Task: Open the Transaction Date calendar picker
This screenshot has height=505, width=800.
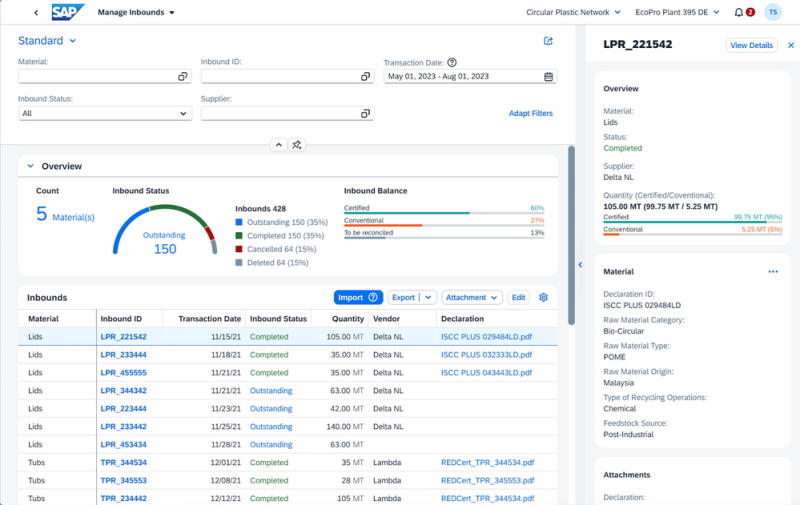Action: click(x=548, y=77)
